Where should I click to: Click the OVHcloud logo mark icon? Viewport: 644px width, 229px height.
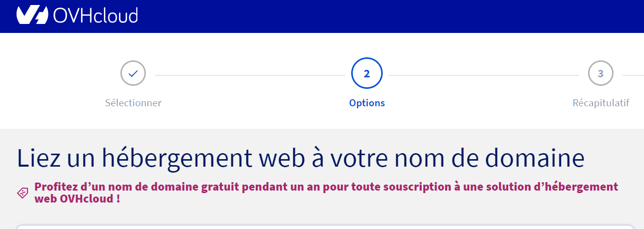click(33, 15)
